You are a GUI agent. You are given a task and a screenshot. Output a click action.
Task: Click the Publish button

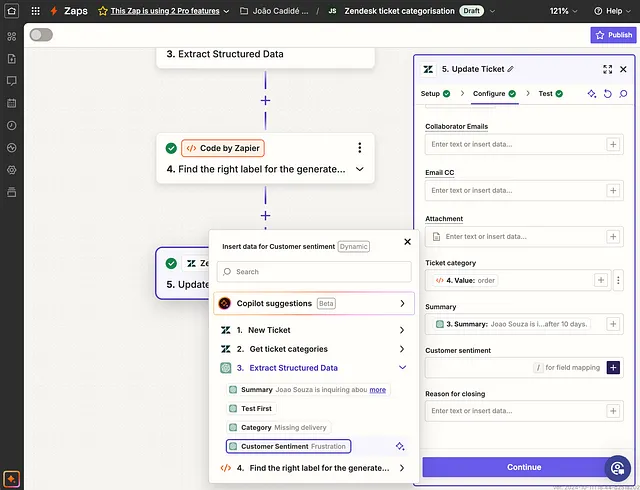coord(613,35)
